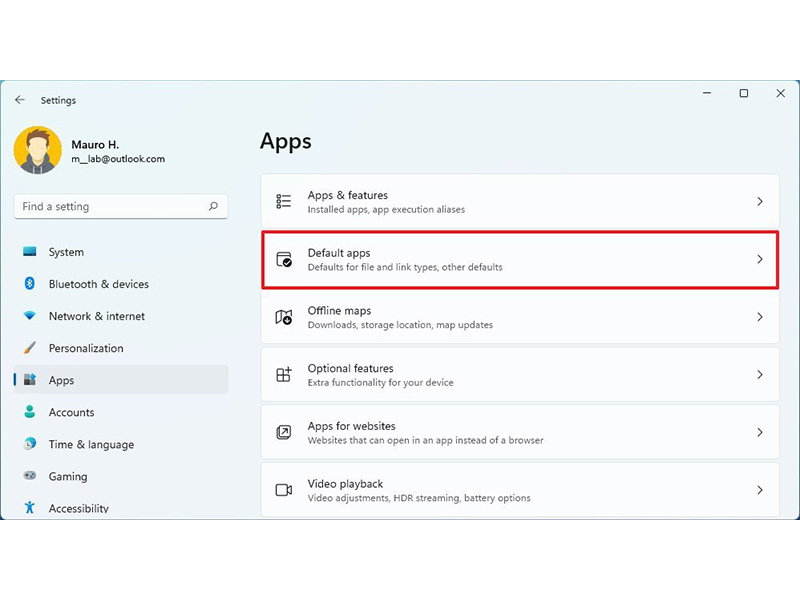Click the Video playback camera icon
The image size is (800, 600).
tap(284, 490)
